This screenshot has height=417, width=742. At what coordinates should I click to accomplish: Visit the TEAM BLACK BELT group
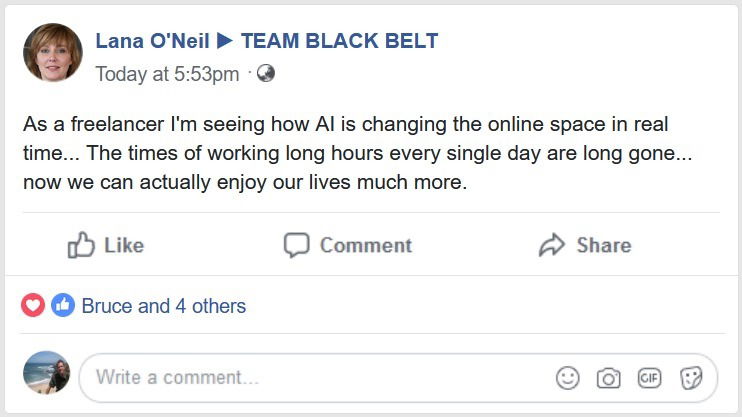(x=339, y=41)
